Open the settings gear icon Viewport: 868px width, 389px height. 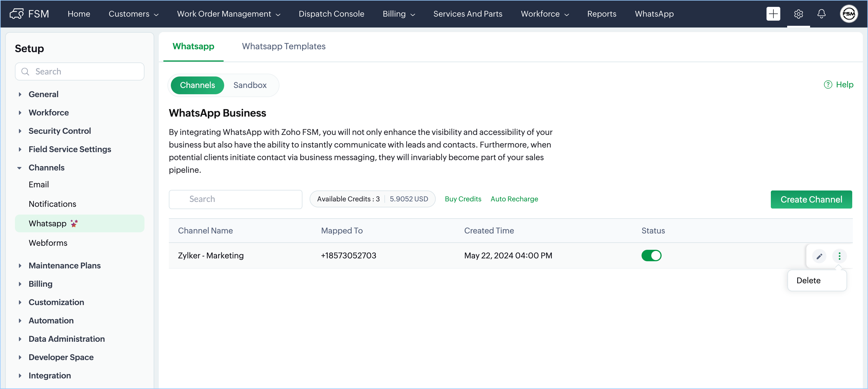[x=798, y=14]
